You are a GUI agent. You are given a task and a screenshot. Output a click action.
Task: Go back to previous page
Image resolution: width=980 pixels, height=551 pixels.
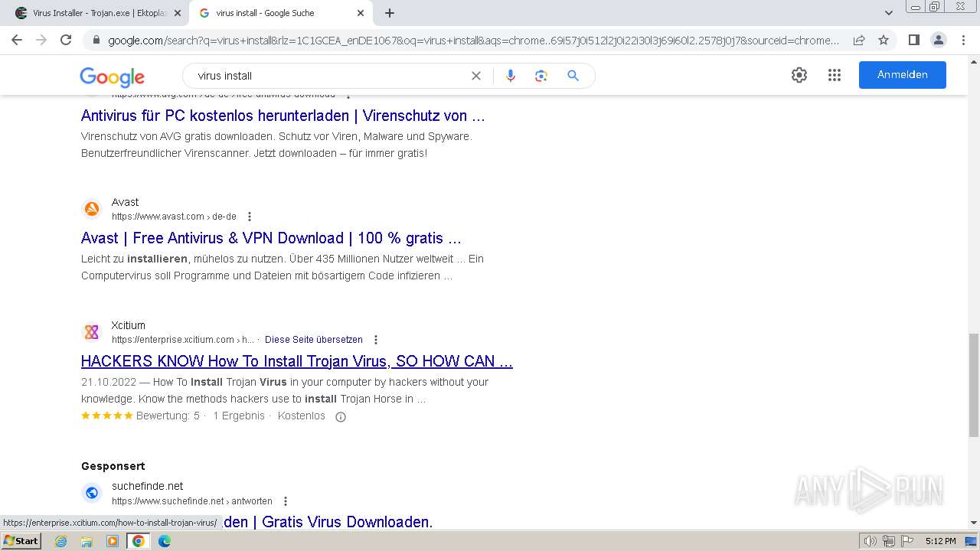(17, 40)
